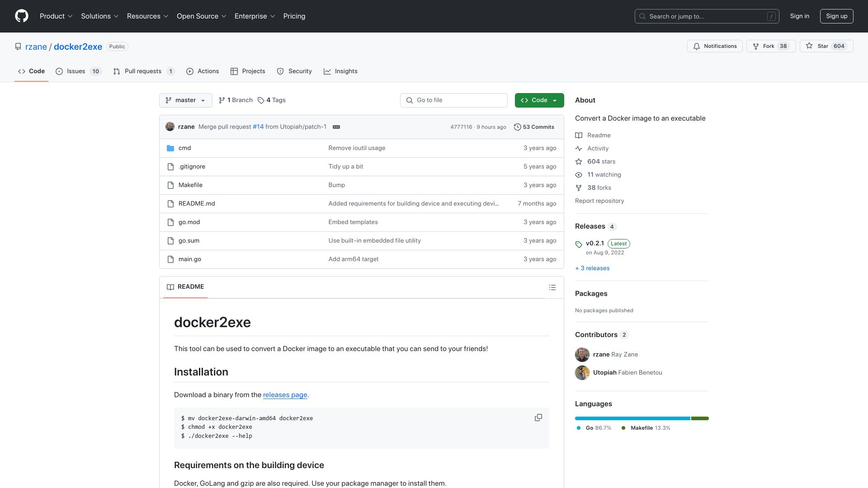
Task: Open the cmd folder icon
Action: 170,148
